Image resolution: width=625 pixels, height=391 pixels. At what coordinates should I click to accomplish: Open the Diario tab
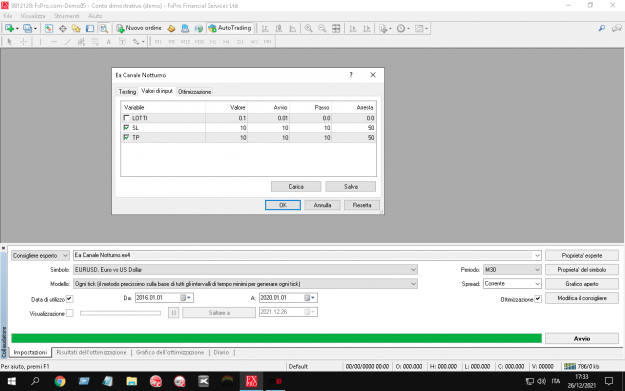pos(221,352)
